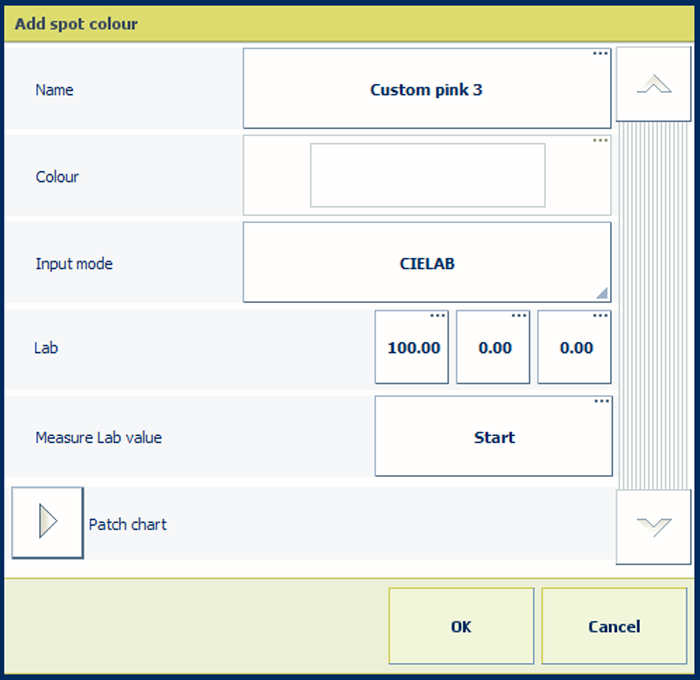Confirm the spot colour with OK
The image size is (700, 680).
pos(461,626)
